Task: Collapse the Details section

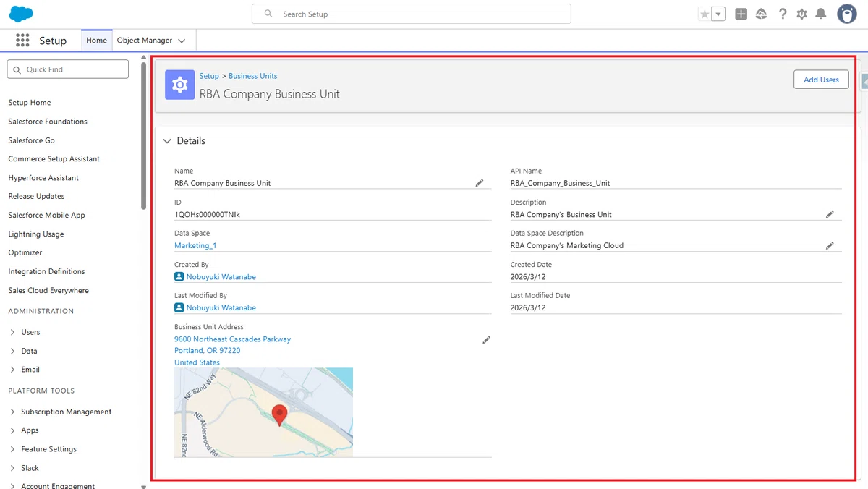Action: [x=167, y=141]
